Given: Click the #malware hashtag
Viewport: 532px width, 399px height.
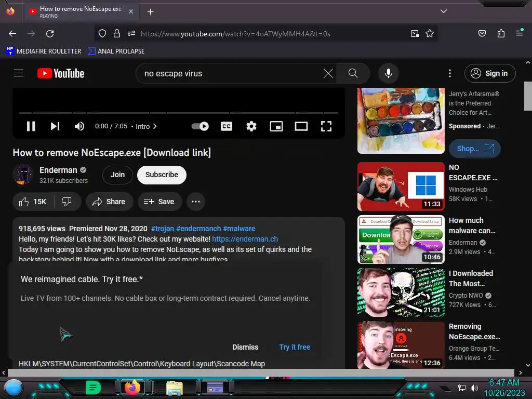Looking at the screenshot, I should (x=239, y=229).
